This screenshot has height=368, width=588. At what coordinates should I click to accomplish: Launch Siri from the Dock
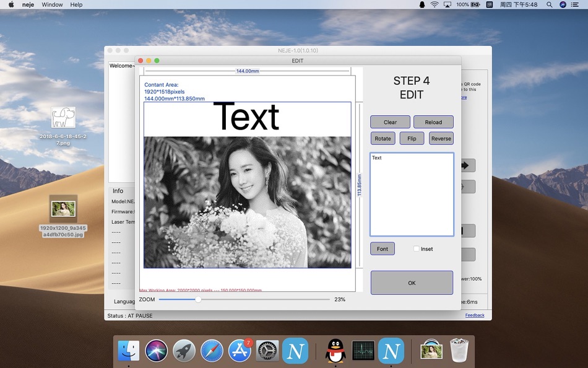[x=157, y=351]
